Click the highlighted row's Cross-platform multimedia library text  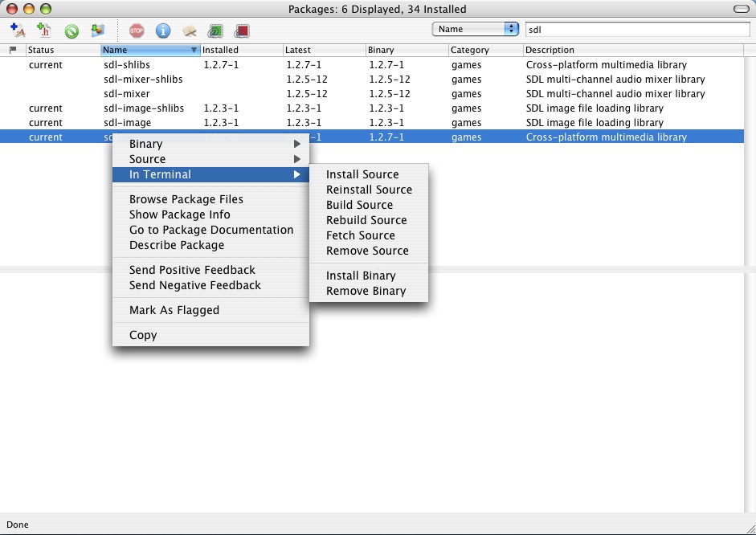coord(606,137)
